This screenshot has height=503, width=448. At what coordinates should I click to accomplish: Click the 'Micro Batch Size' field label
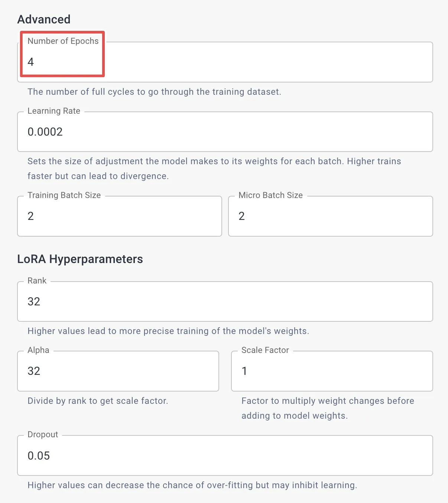tap(271, 195)
